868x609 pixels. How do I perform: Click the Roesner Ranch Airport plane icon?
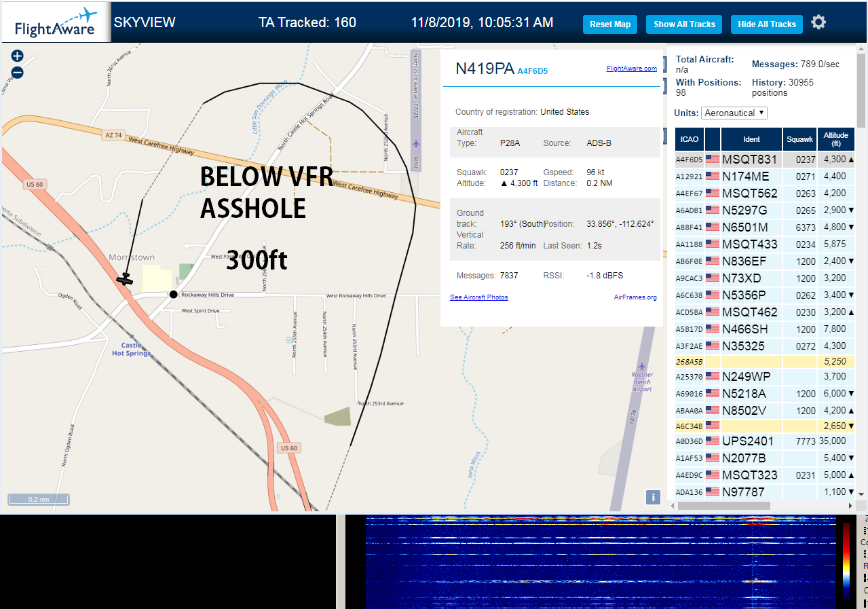click(x=641, y=367)
